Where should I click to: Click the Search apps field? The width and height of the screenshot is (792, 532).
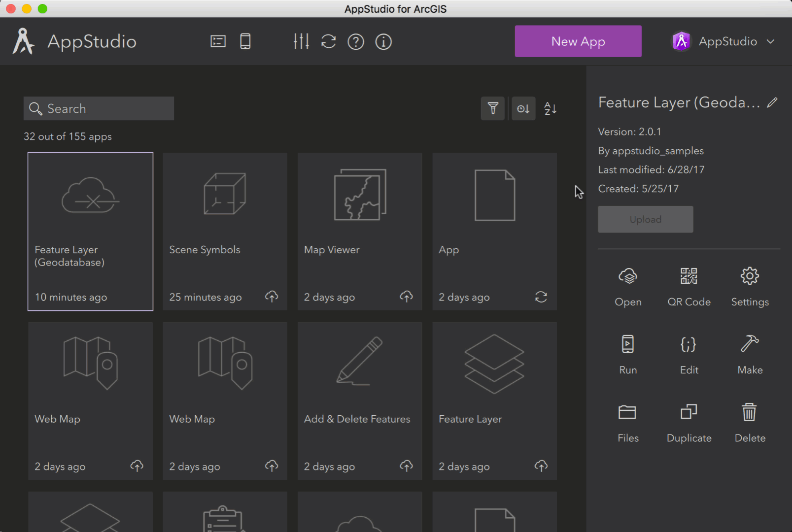99,108
